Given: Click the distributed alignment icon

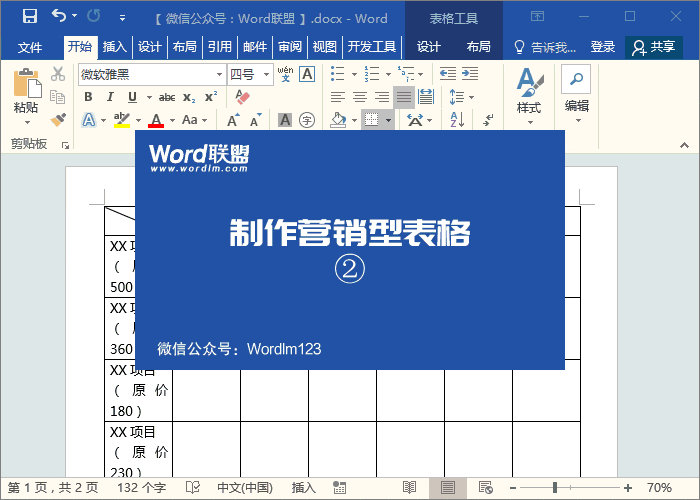Looking at the screenshot, I should pyautogui.click(x=426, y=97).
